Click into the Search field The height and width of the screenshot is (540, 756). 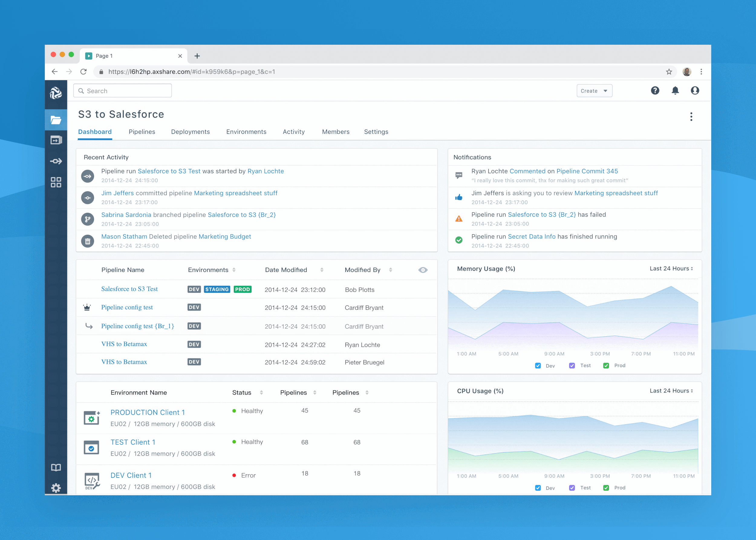coord(122,91)
